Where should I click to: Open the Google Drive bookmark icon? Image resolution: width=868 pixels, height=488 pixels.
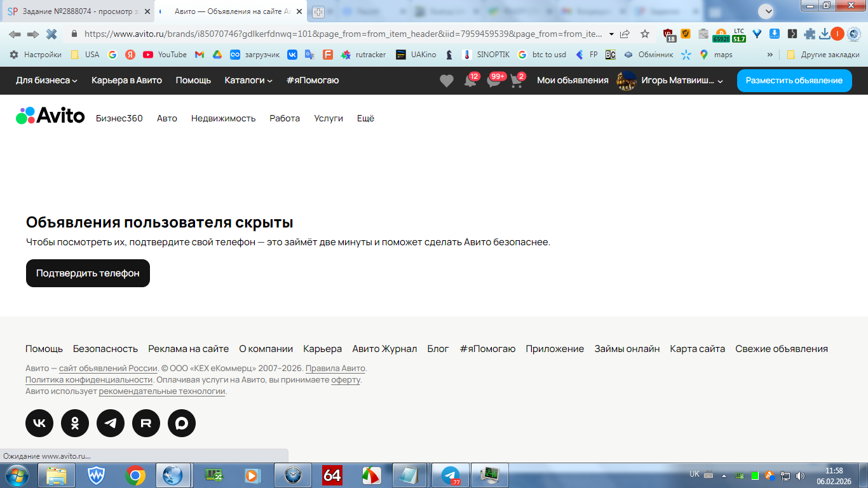[217, 55]
